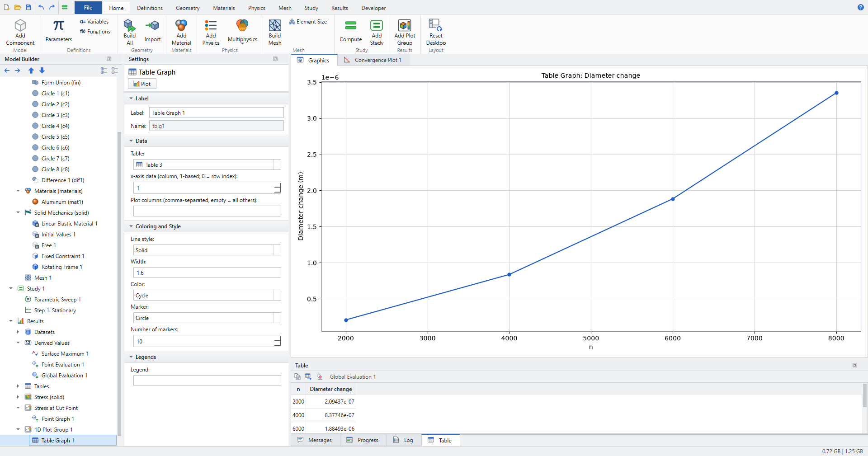Click the Add Physics icon
The height and width of the screenshot is (456, 868).
(211, 25)
